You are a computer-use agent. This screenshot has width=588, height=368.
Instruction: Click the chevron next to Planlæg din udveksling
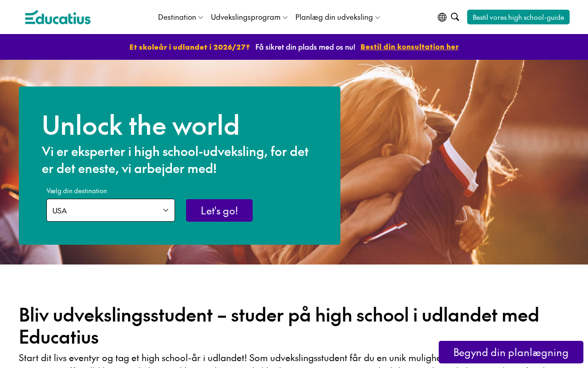378,17
